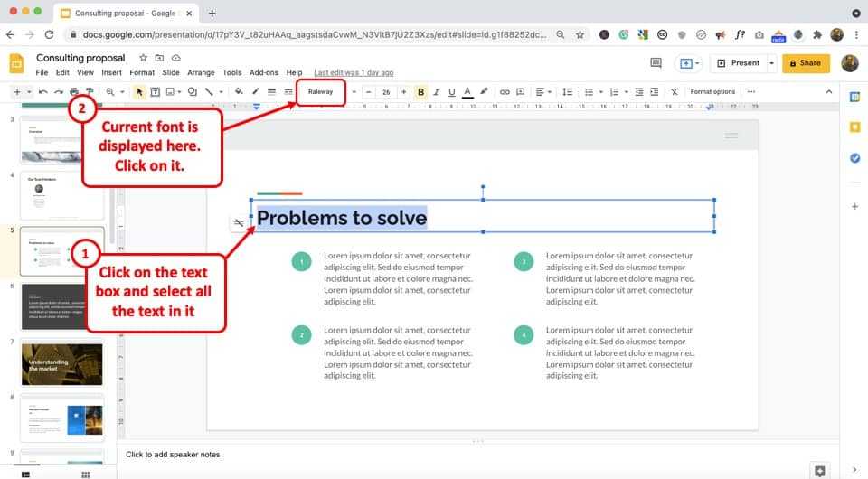Image resolution: width=868 pixels, height=479 pixels.
Task: Select the Text box tool
Action: 156,91
